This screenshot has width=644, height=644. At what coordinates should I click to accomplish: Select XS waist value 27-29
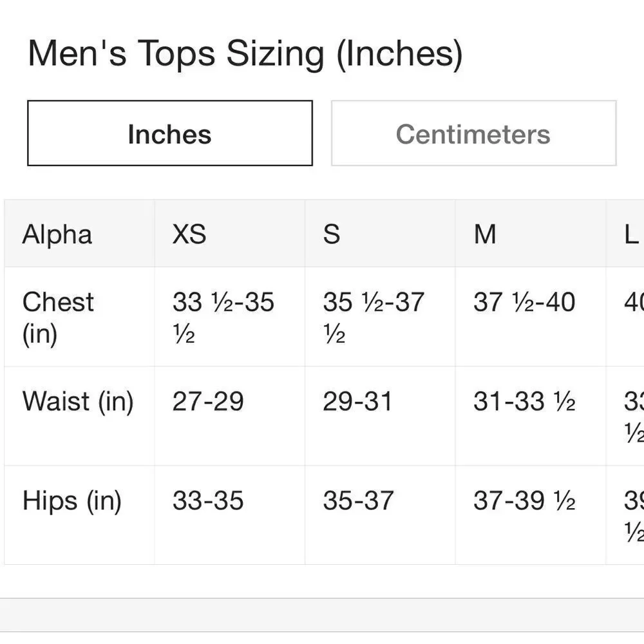(208, 401)
